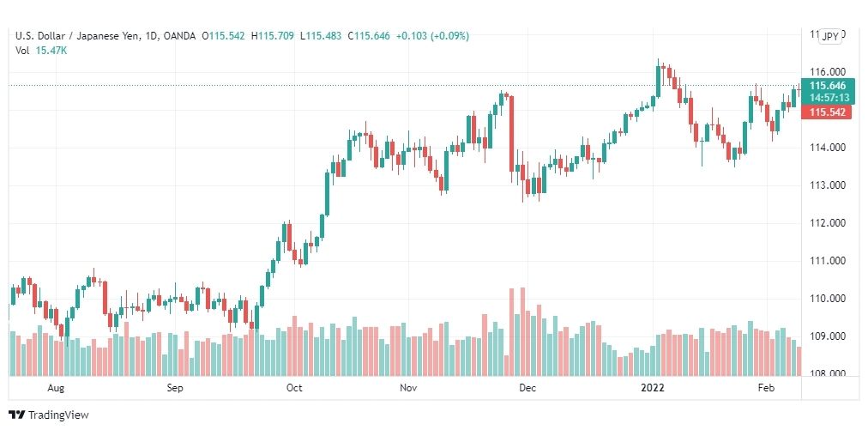Select the Nov marker on the time axis
This screenshot has height=430, width=868.
[x=408, y=388]
